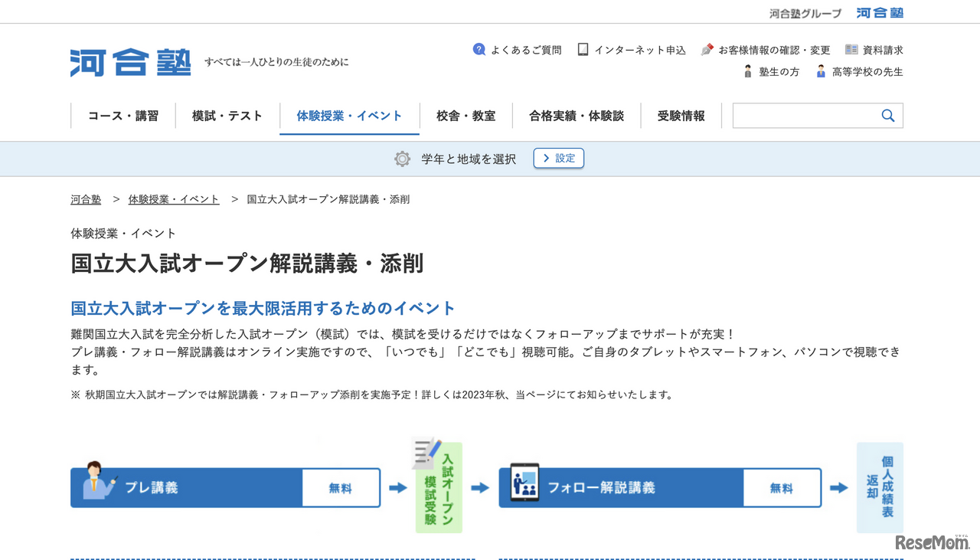Click the 学年と地域を選択 label
The image size is (980, 560).
(x=469, y=159)
